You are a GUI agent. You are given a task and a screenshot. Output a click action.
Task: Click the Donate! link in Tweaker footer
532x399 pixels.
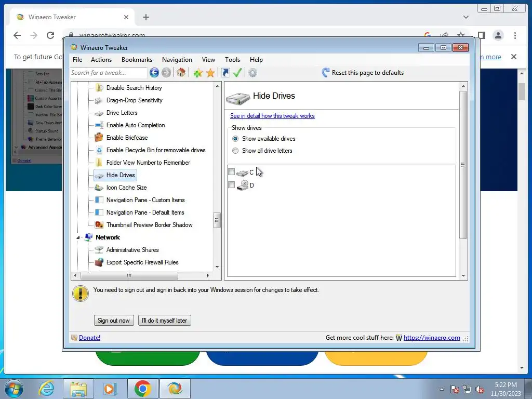89,338
